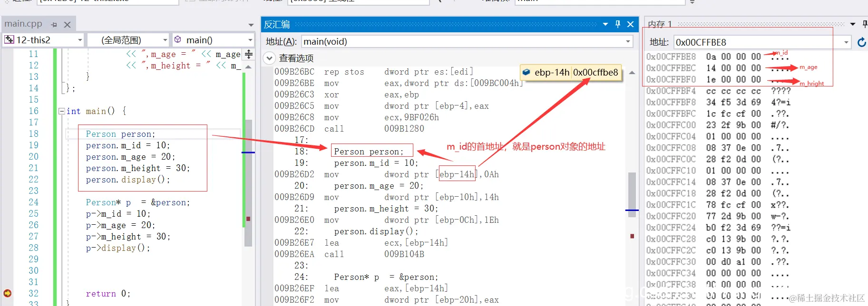This screenshot has height=306, width=868.
Task: Collapse the int main() code block
Action: point(61,111)
